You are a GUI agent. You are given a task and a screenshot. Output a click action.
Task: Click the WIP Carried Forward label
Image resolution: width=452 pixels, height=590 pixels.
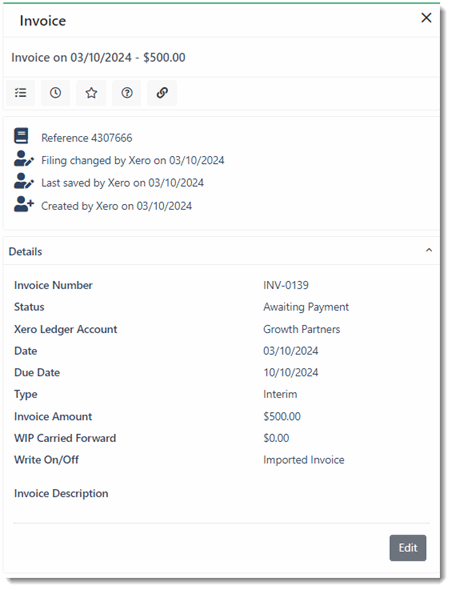click(65, 438)
